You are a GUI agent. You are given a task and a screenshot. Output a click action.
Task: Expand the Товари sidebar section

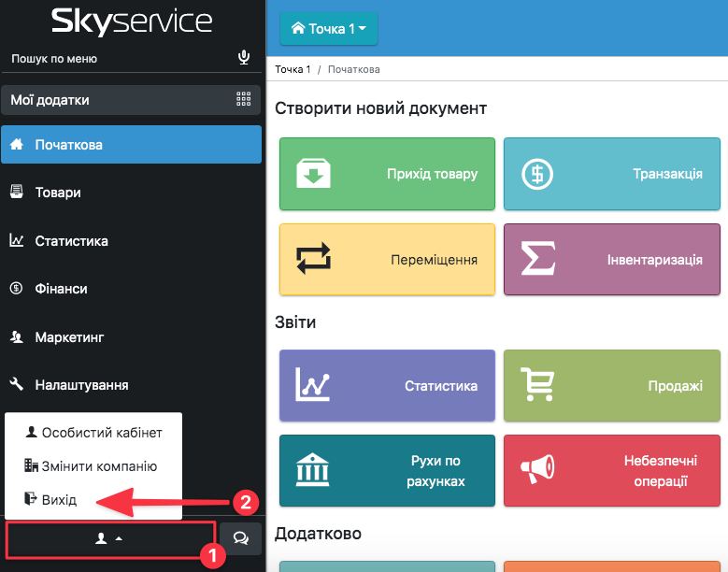58,193
